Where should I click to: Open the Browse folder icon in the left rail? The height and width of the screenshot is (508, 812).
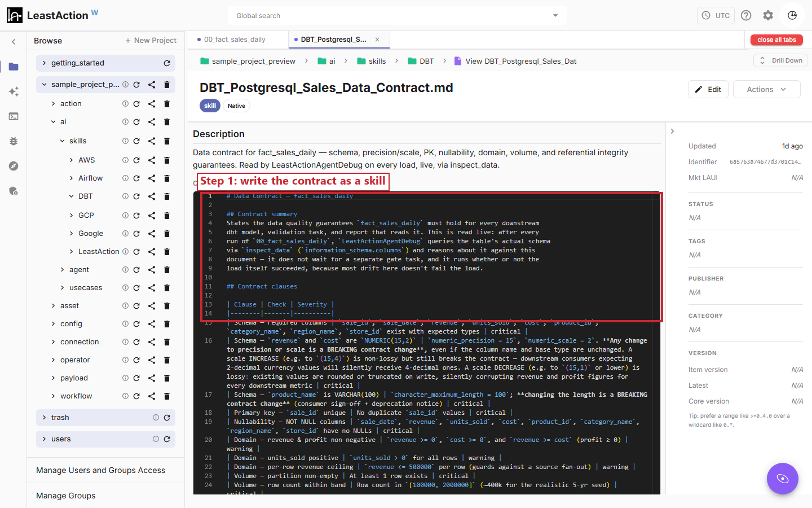click(14, 67)
